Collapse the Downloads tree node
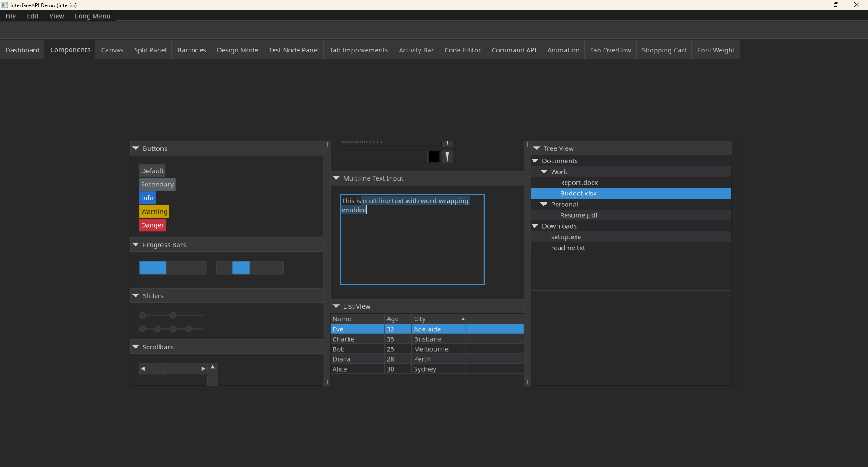The width and height of the screenshot is (868, 467). (535, 226)
